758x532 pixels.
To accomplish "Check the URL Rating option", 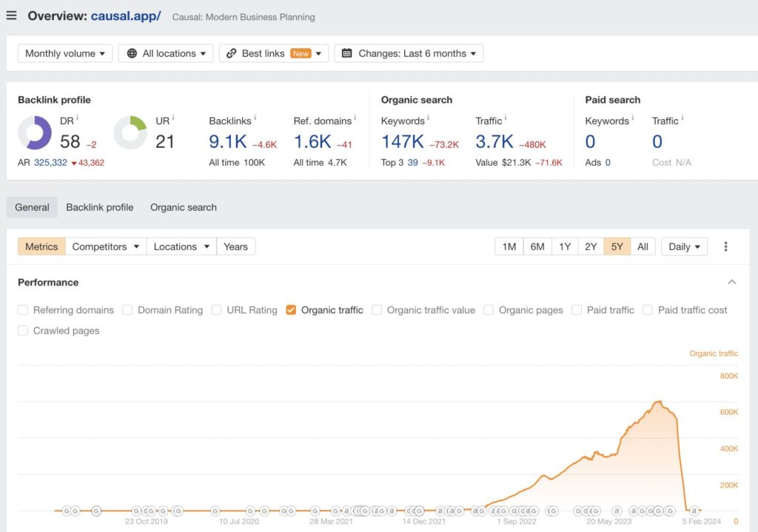I will pos(217,310).
